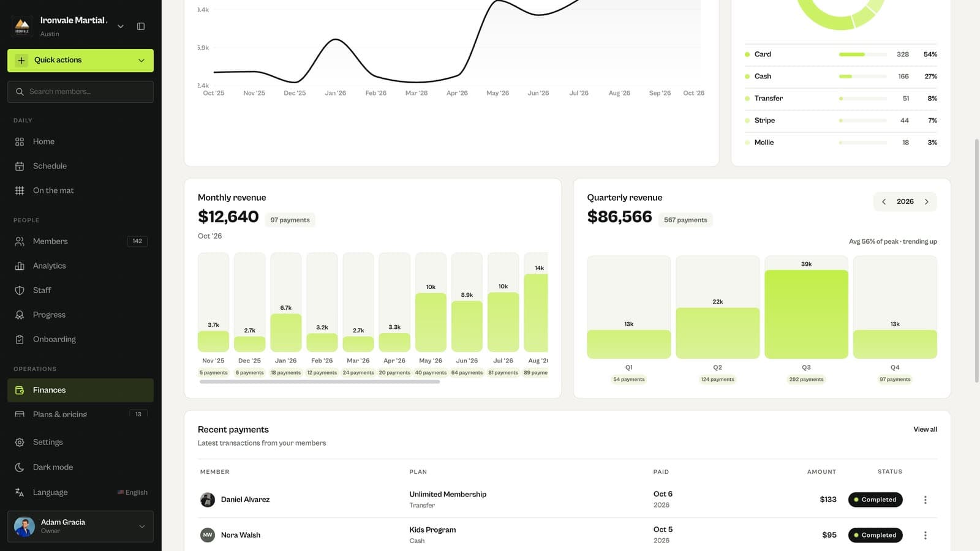Click the Members count badge 142
The height and width of the screenshot is (551, 980).
click(137, 241)
